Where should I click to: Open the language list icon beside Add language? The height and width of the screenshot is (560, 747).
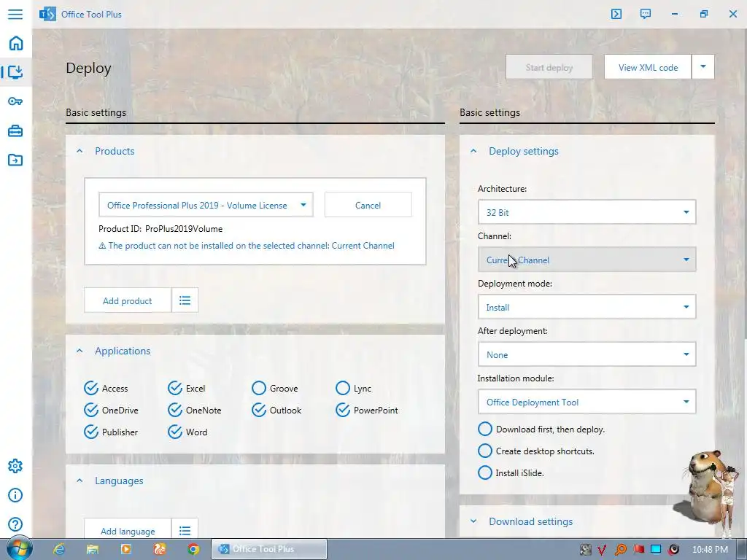coord(185,531)
